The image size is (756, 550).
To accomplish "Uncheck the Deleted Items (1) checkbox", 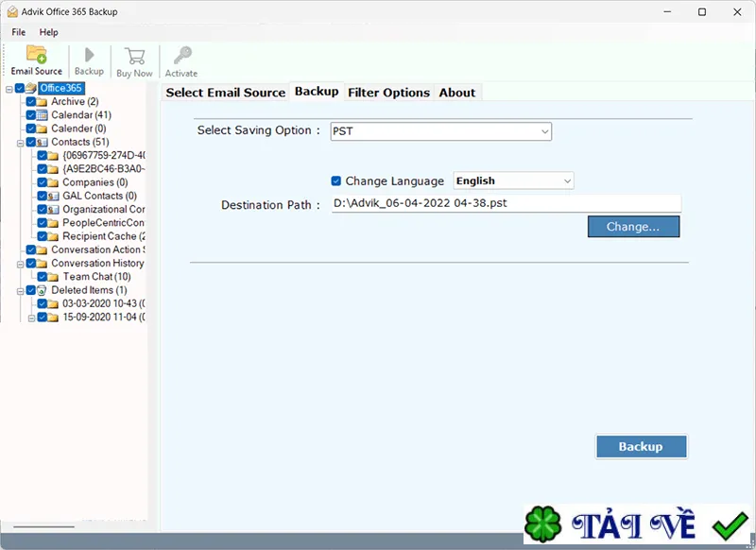I will point(31,291).
